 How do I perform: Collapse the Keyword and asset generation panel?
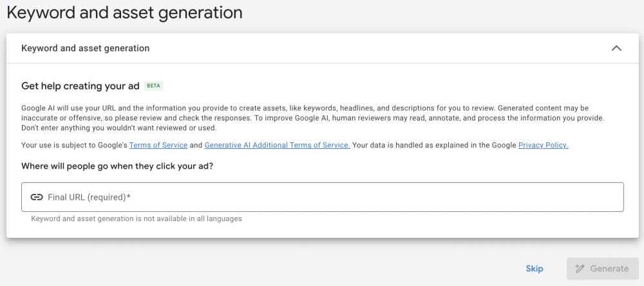tap(616, 48)
